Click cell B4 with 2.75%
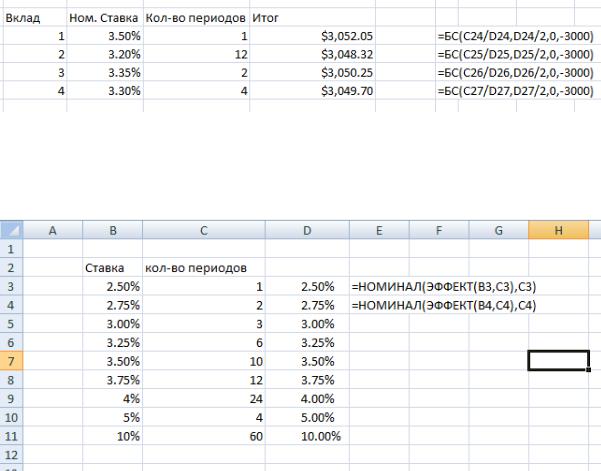 pos(112,305)
